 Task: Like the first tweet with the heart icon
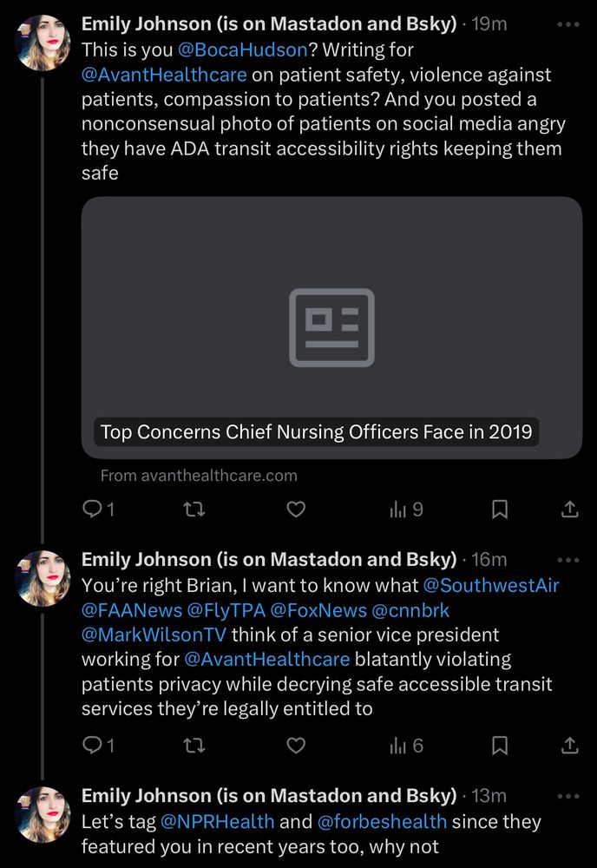(296, 510)
